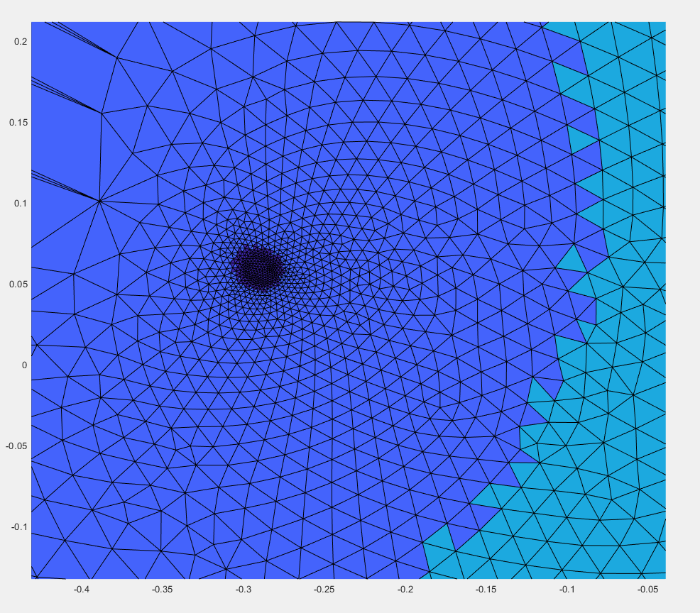Image resolution: width=700 pixels, height=613 pixels.
Task: Click the -0.35 tick label on x-axis
Action: (162, 590)
